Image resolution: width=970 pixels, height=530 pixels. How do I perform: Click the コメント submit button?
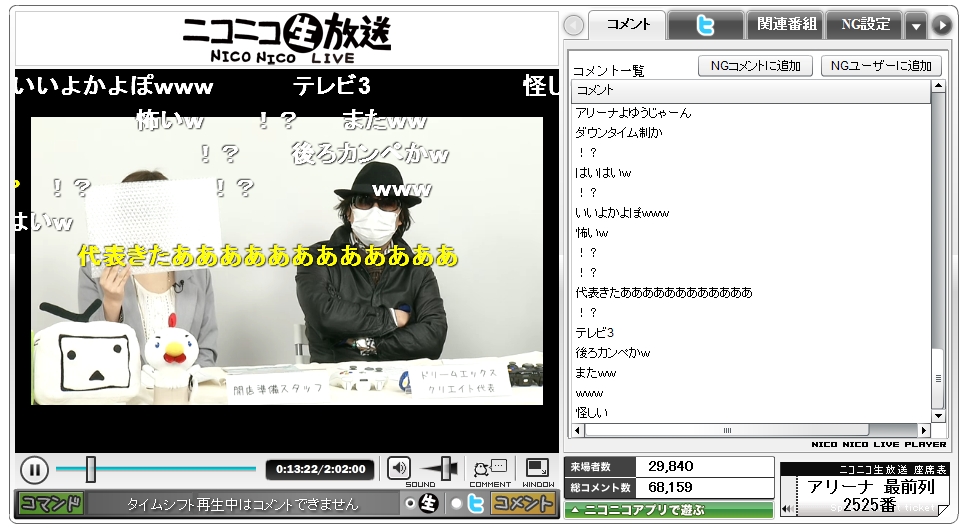[523, 503]
